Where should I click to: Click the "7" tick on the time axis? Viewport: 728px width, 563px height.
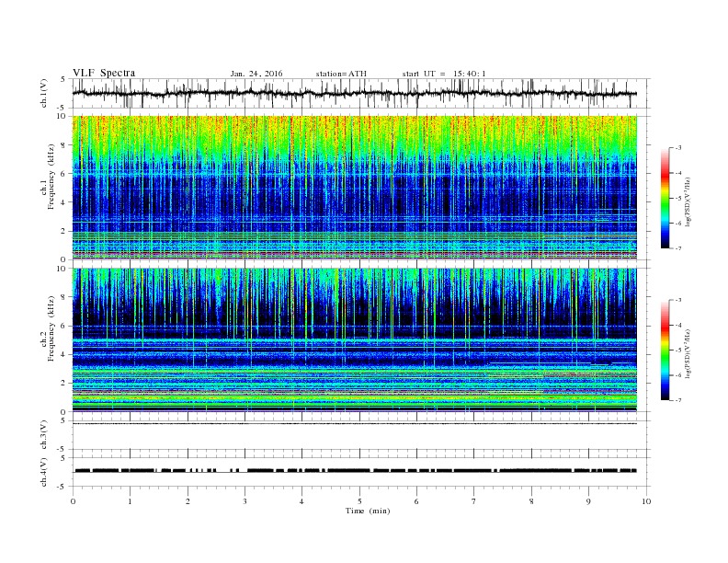coord(474,501)
